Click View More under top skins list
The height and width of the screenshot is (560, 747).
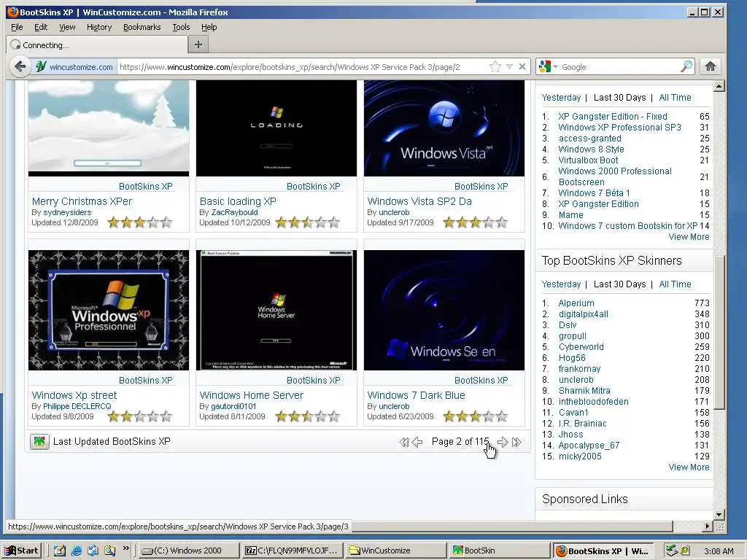coord(689,237)
